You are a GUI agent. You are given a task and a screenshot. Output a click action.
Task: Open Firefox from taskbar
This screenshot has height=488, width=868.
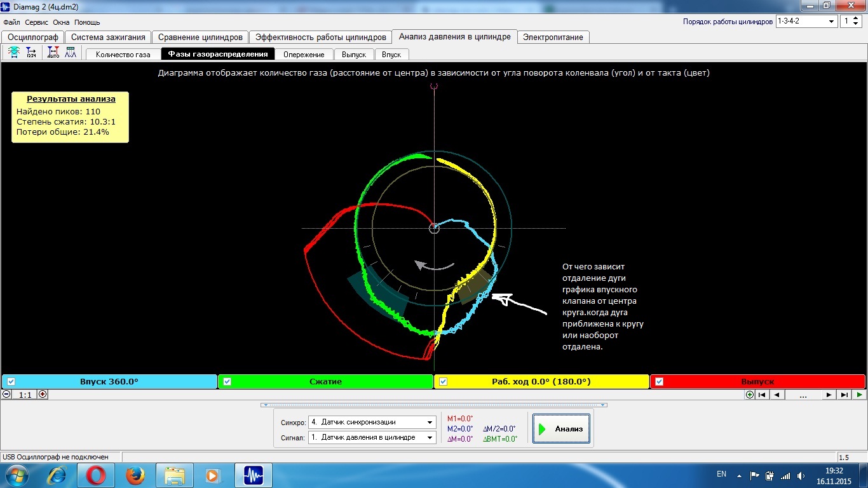[135, 475]
